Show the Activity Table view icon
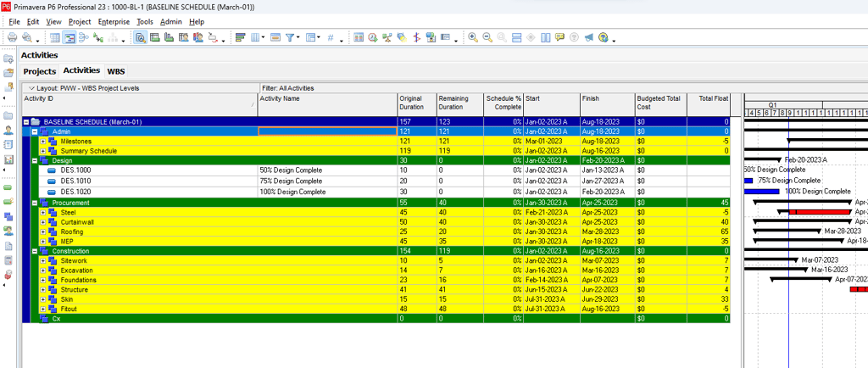 (55, 37)
